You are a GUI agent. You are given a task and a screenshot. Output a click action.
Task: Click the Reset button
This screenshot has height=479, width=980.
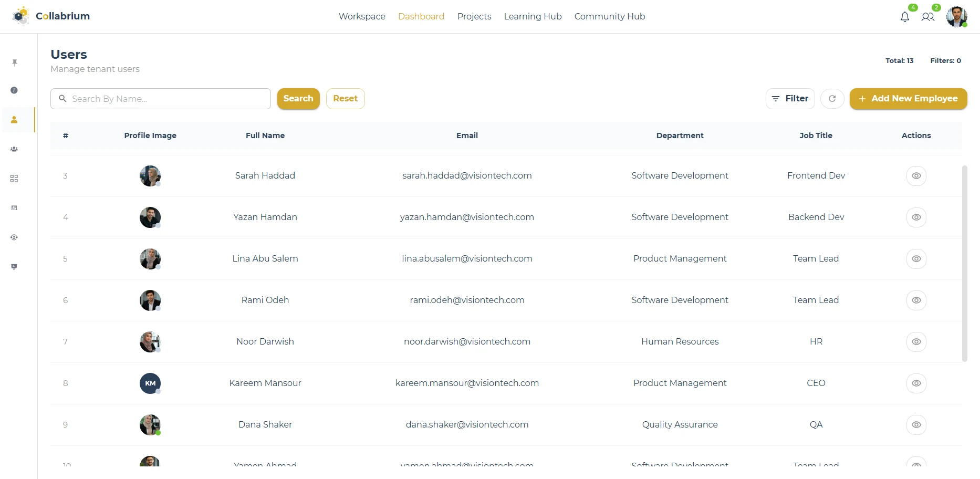(x=345, y=99)
